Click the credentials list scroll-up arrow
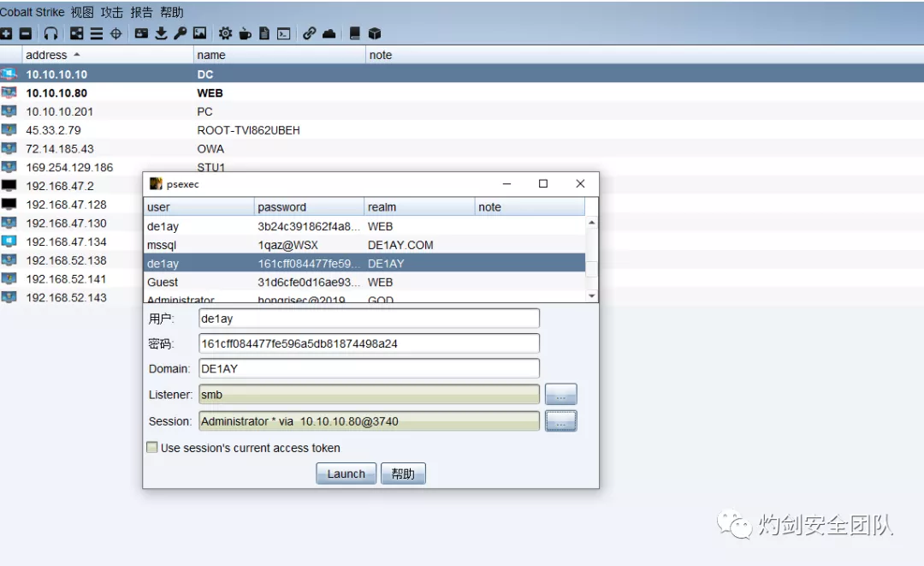The image size is (924, 566). click(592, 223)
